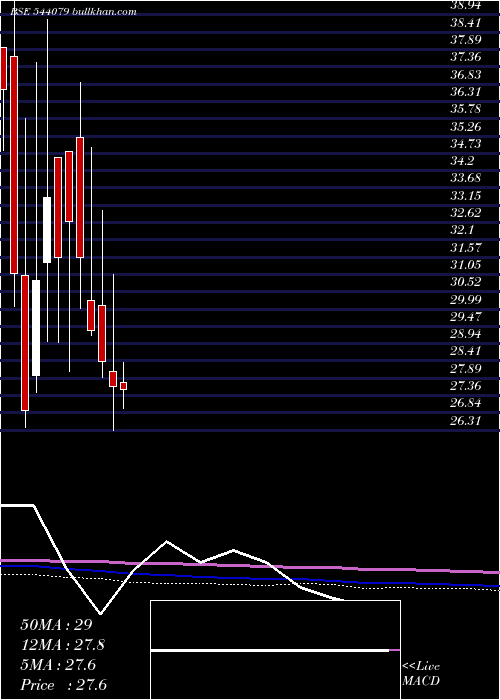This screenshot has height=700, width=500.
Task: Click the 28.41 price axis label
Action: click(465, 351)
